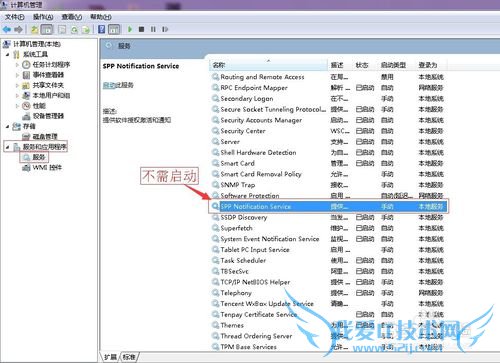The image size is (500, 363).
Task: Open Help via the blue question-mark icon
Action: click(102, 30)
